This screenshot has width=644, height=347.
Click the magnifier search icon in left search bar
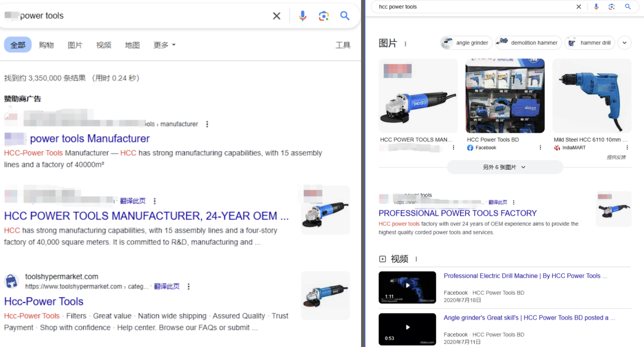click(345, 16)
